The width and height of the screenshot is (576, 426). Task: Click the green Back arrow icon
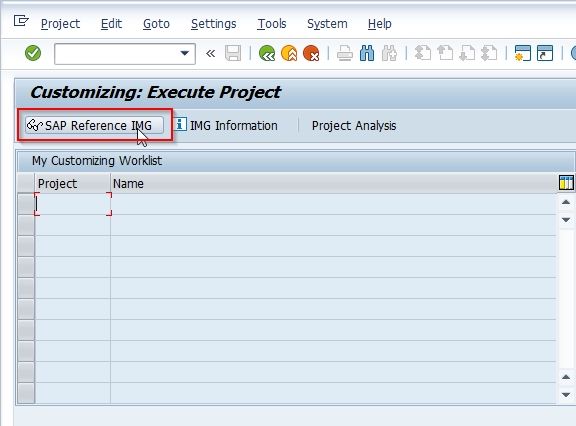tap(267, 53)
